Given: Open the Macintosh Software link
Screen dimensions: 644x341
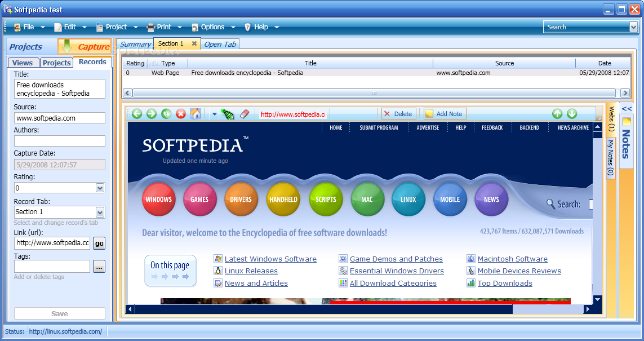Looking at the screenshot, I should coord(513,259).
